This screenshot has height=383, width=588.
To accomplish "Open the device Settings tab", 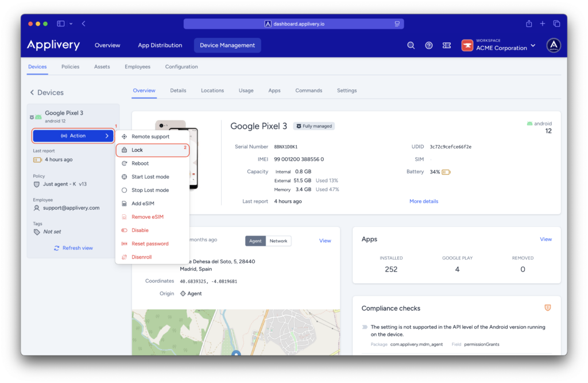I will (x=347, y=91).
